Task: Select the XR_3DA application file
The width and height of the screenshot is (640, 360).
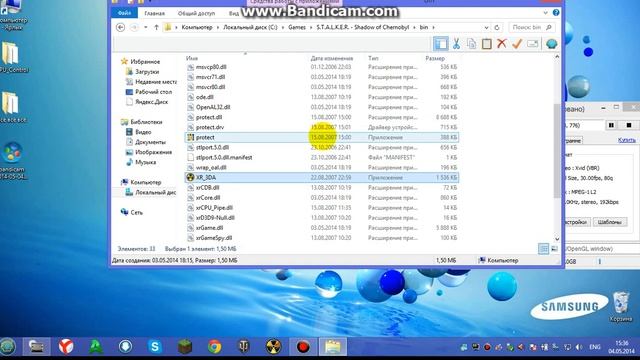Action: click(322, 178)
